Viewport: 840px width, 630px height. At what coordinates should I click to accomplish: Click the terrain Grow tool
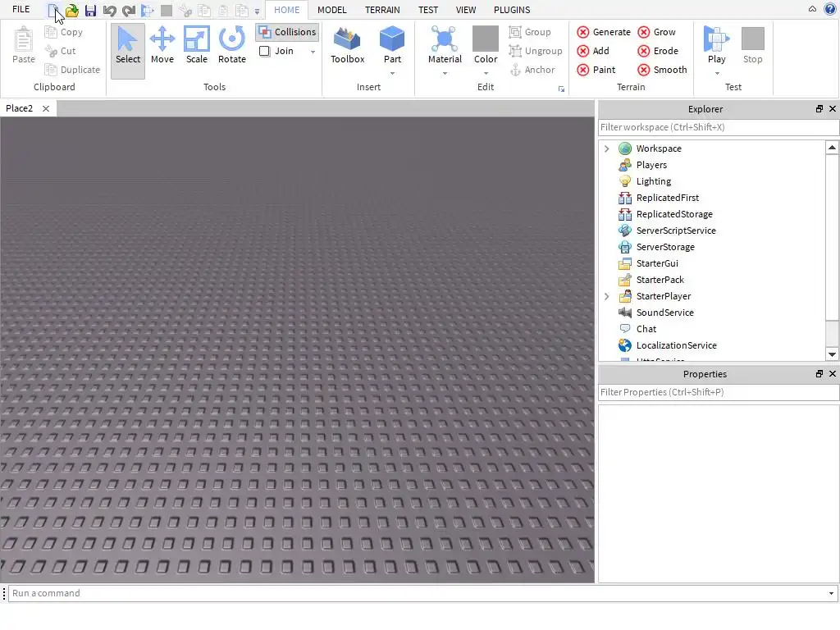(x=657, y=32)
